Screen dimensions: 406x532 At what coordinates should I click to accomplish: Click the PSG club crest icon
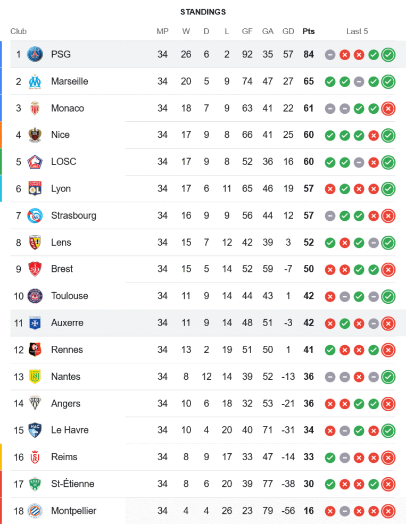(35, 54)
